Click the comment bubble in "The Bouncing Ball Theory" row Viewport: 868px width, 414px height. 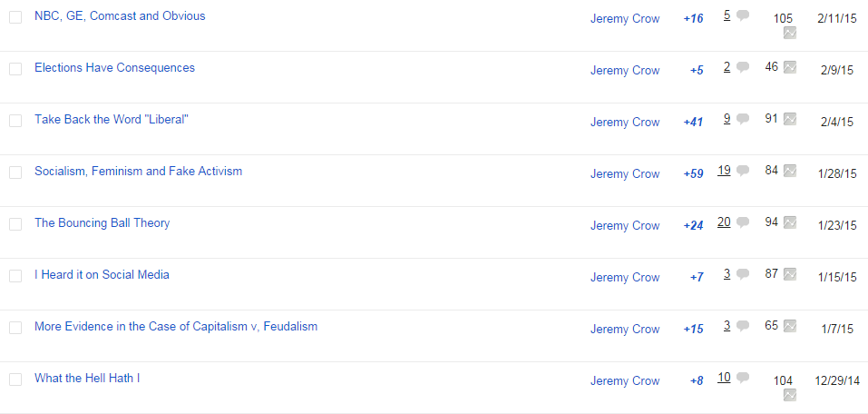tap(743, 222)
